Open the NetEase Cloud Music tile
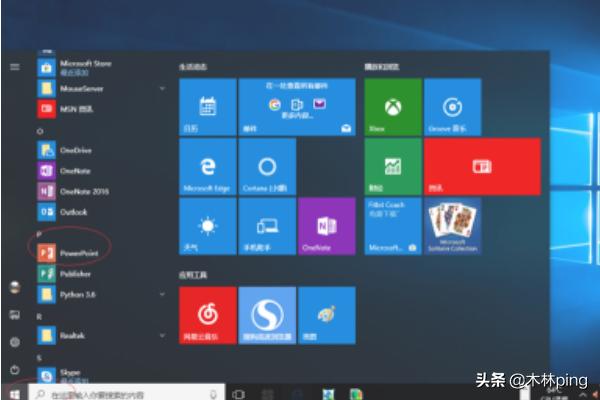Image resolution: width=600 pixels, height=400 pixels. (x=208, y=315)
